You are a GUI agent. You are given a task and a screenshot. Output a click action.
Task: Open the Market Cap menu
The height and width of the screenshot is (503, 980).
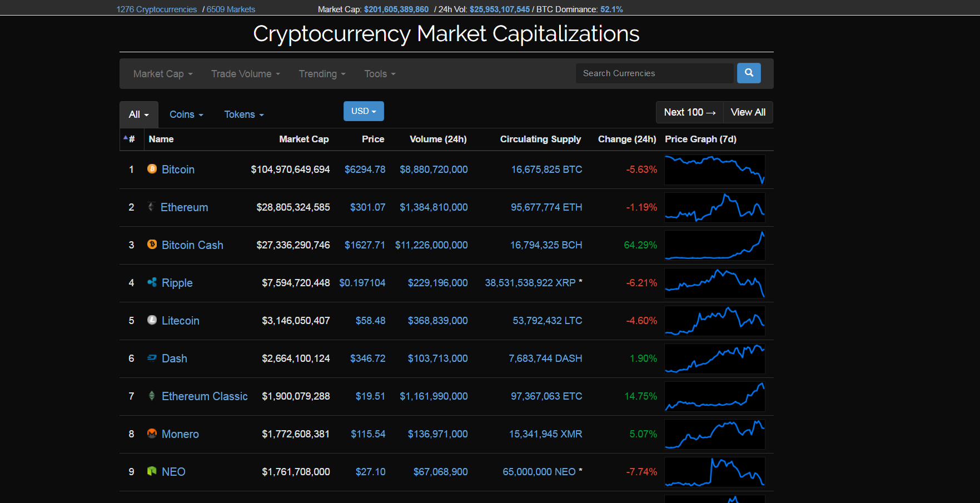(x=163, y=74)
